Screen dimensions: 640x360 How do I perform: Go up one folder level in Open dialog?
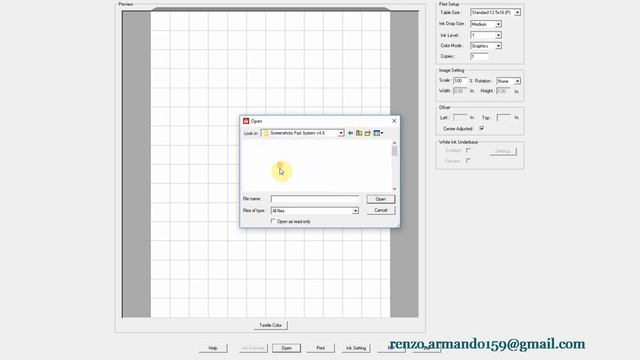359,133
